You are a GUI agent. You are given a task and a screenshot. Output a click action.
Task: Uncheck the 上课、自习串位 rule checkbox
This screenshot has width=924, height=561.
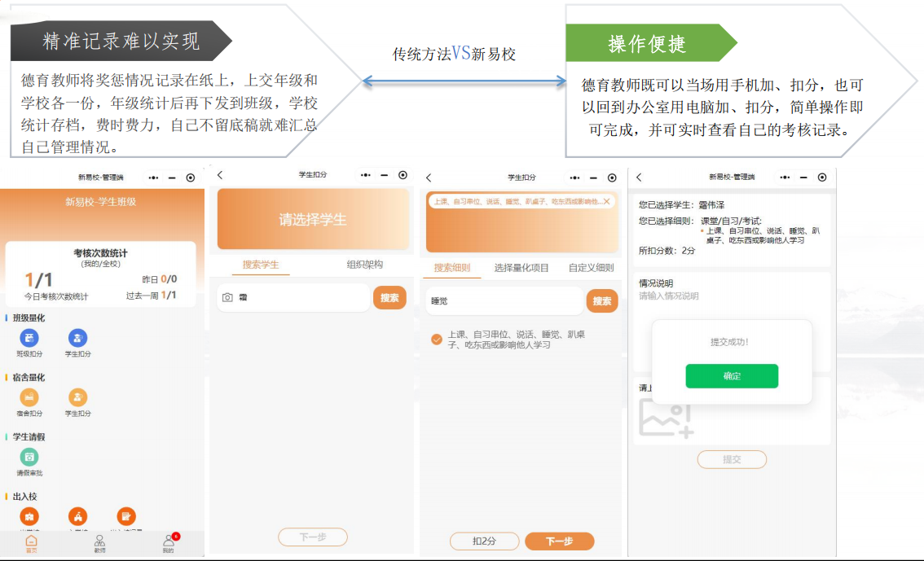437,340
